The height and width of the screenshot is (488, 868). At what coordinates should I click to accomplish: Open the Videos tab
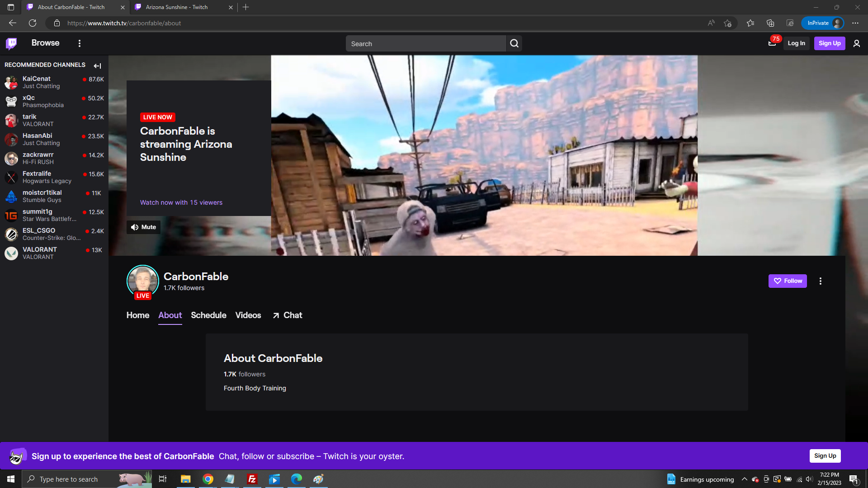pos(248,315)
